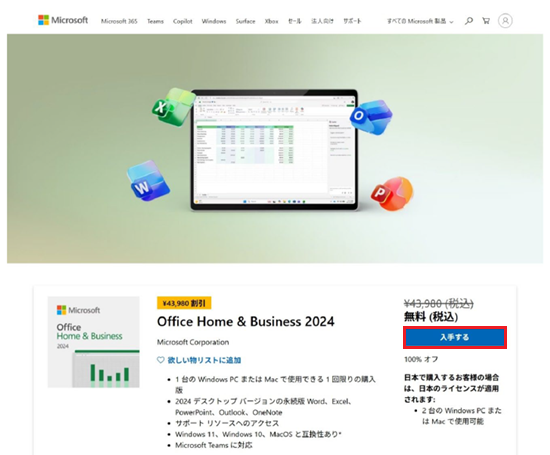The width and height of the screenshot is (550, 455).
Task: Open the Xbox nav item
Action: pyautogui.click(x=271, y=21)
